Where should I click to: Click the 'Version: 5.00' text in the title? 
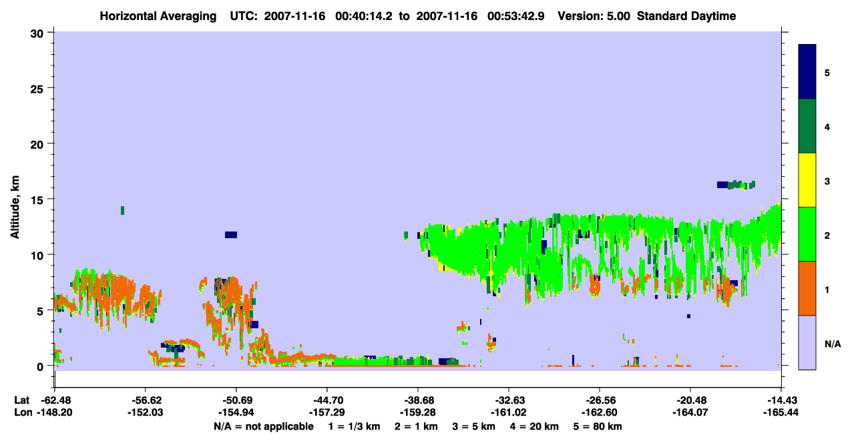click(x=594, y=16)
